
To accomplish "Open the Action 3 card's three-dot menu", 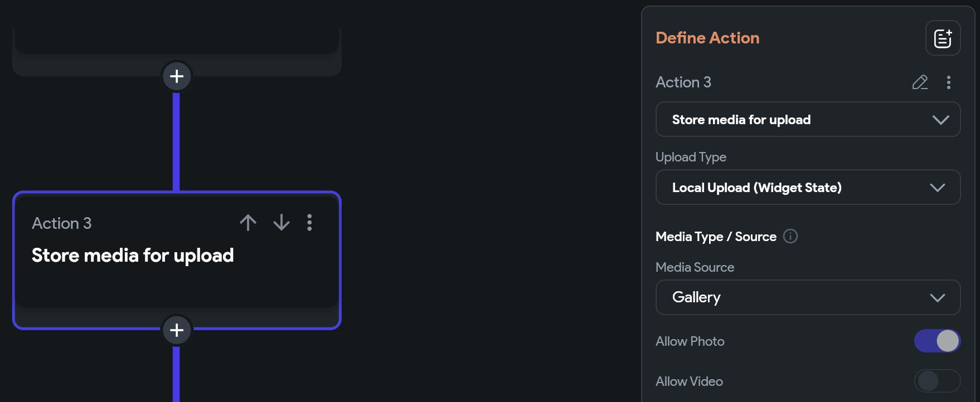I will pos(309,223).
